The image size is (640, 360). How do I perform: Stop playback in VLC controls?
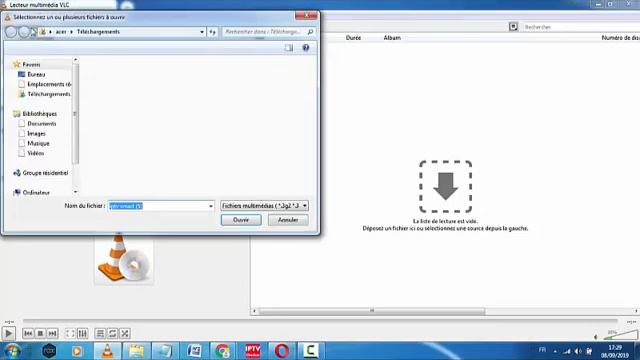coord(40,333)
